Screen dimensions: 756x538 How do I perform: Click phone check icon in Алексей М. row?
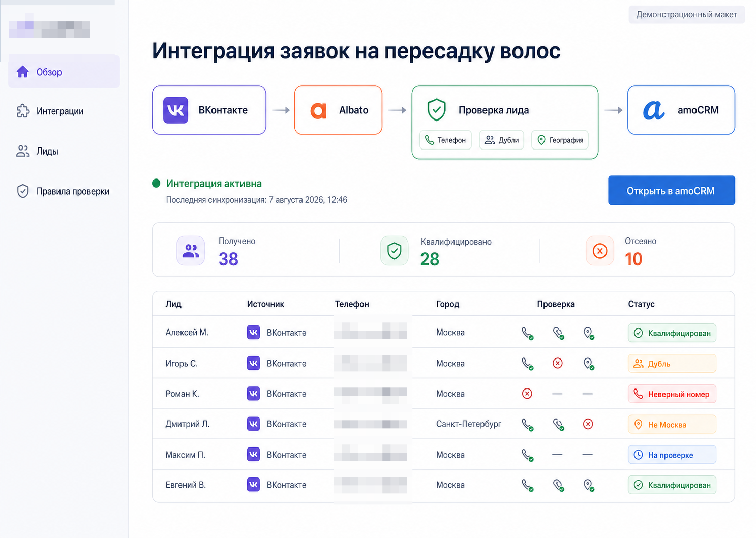528,333
